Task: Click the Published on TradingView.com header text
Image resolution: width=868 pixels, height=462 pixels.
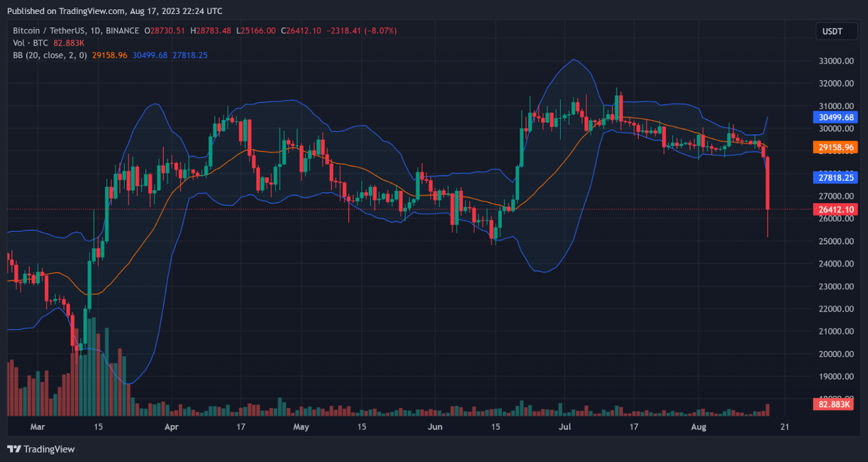Action: coord(115,11)
